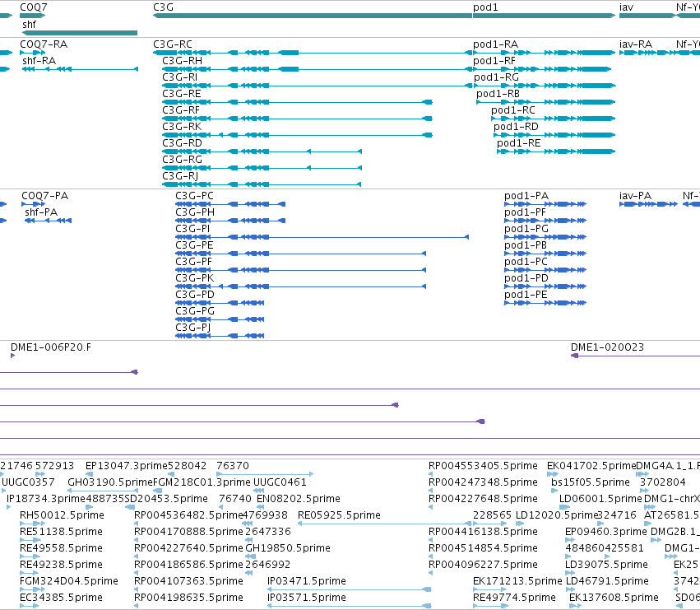Select protein shf-PA

coord(41,212)
